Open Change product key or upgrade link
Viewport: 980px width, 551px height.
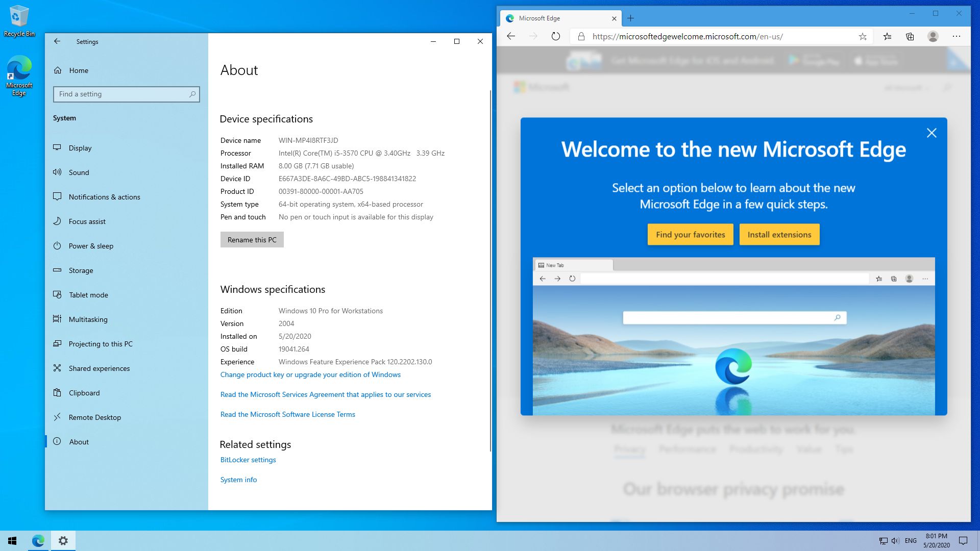(310, 374)
